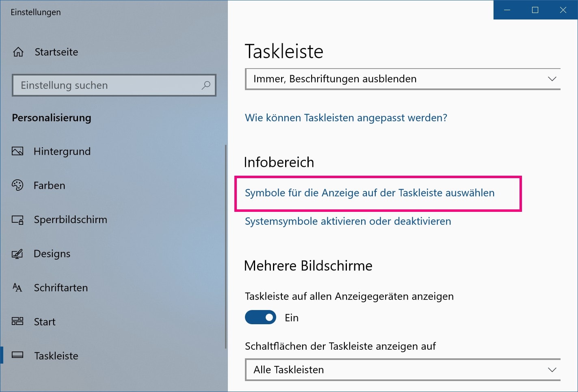
Task: Click the sidebar vertical scrollbar
Action: coord(225,243)
